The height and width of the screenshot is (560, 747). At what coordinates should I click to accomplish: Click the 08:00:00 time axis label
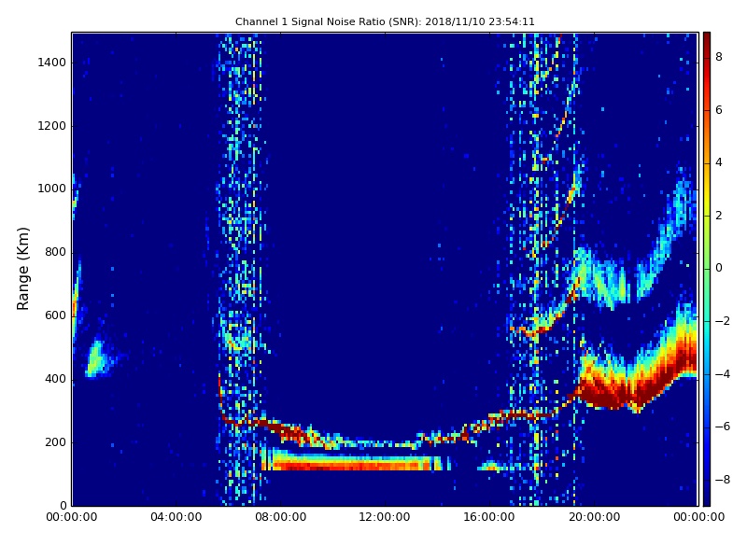(x=281, y=517)
